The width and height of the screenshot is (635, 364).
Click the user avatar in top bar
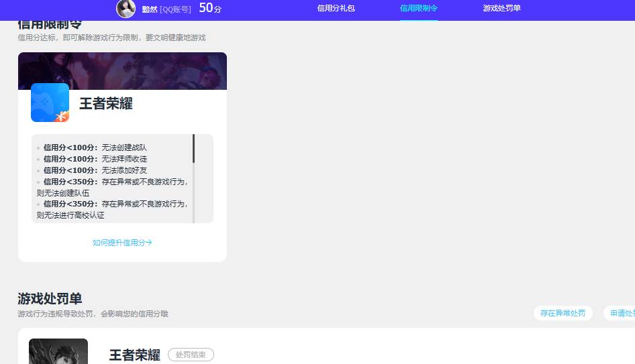pos(126,9)
